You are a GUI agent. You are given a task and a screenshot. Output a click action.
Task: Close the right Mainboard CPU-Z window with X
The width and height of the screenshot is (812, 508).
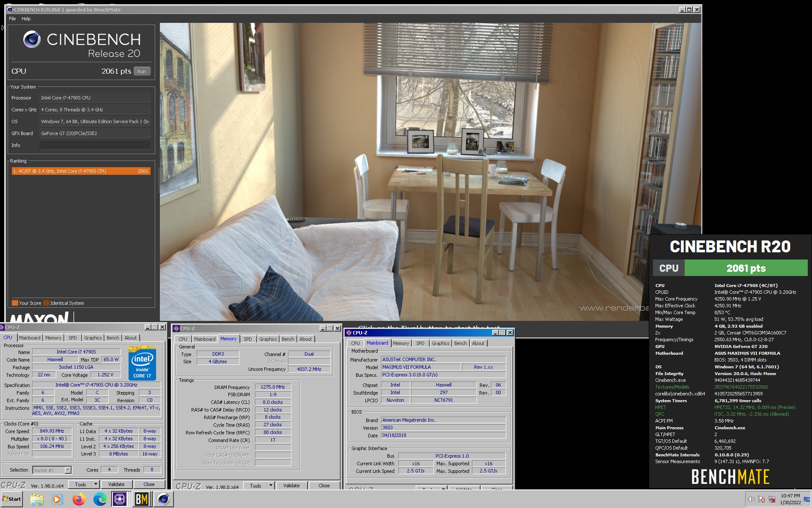[x=510, y=333]
